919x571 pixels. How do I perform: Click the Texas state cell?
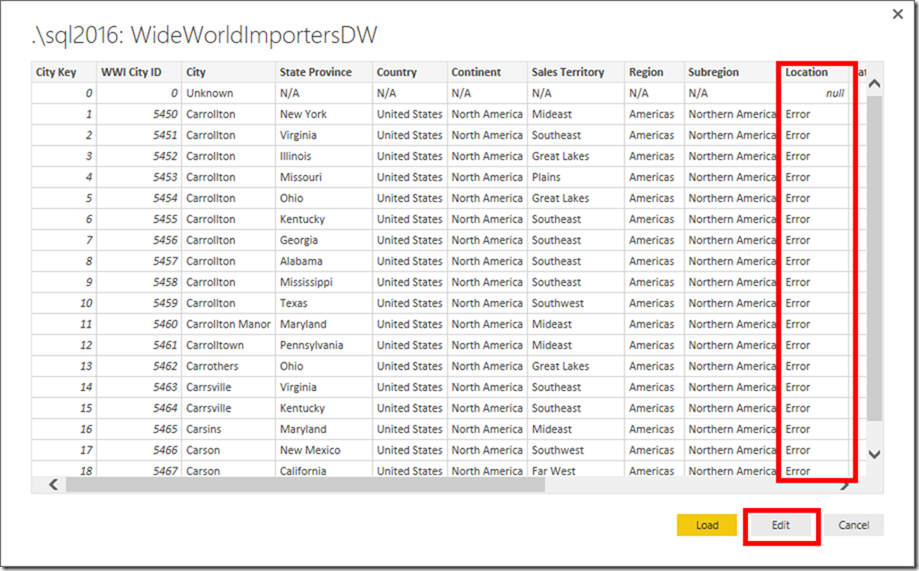[x=324, y=303]
